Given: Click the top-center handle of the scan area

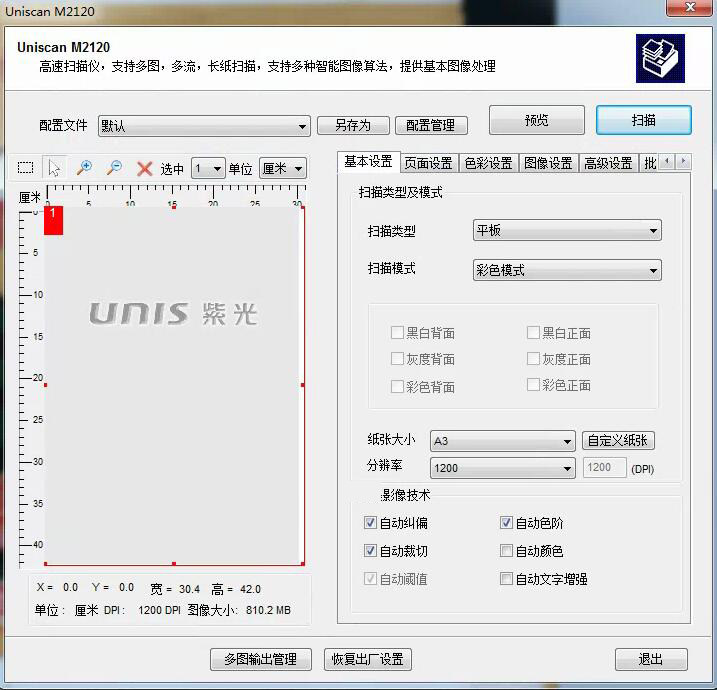Looking at the screenshot, I should pos(174,207).
